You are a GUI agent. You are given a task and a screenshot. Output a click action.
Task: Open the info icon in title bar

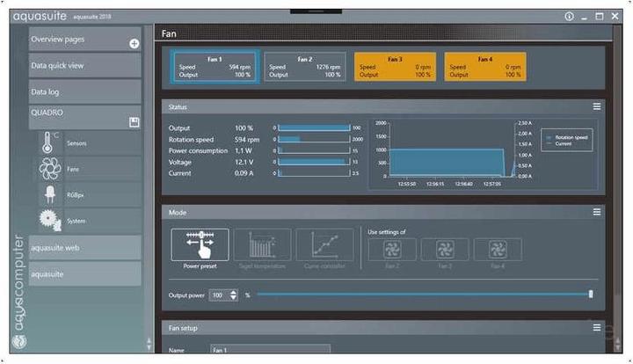click(569, 16)
